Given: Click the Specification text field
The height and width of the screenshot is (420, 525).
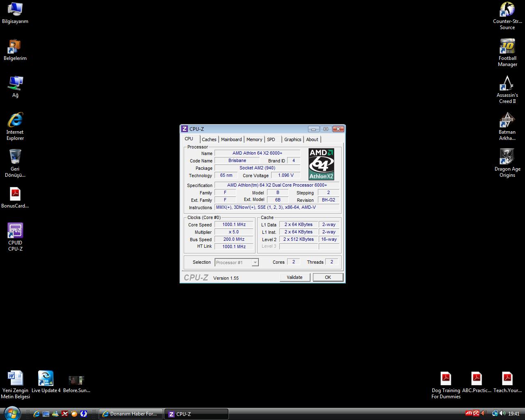Looking at the screenshot, I should click(x=277, y=185).
